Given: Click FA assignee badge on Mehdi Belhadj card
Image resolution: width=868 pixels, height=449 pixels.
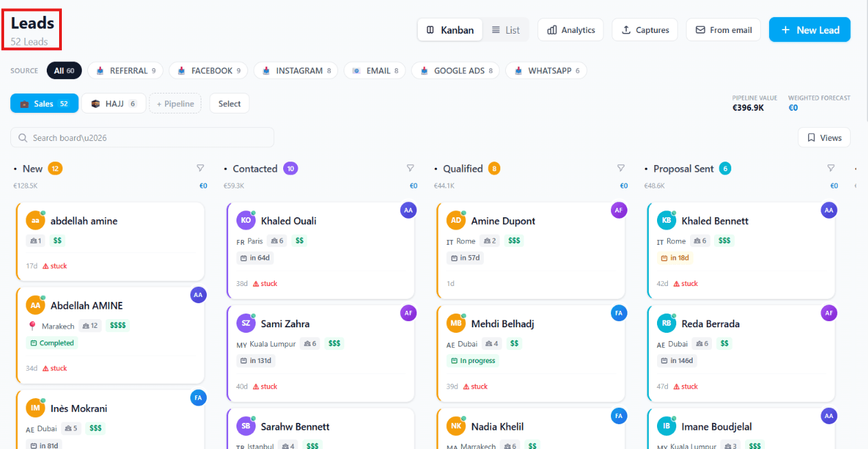Looking at the screenshot, I should 619,314.
